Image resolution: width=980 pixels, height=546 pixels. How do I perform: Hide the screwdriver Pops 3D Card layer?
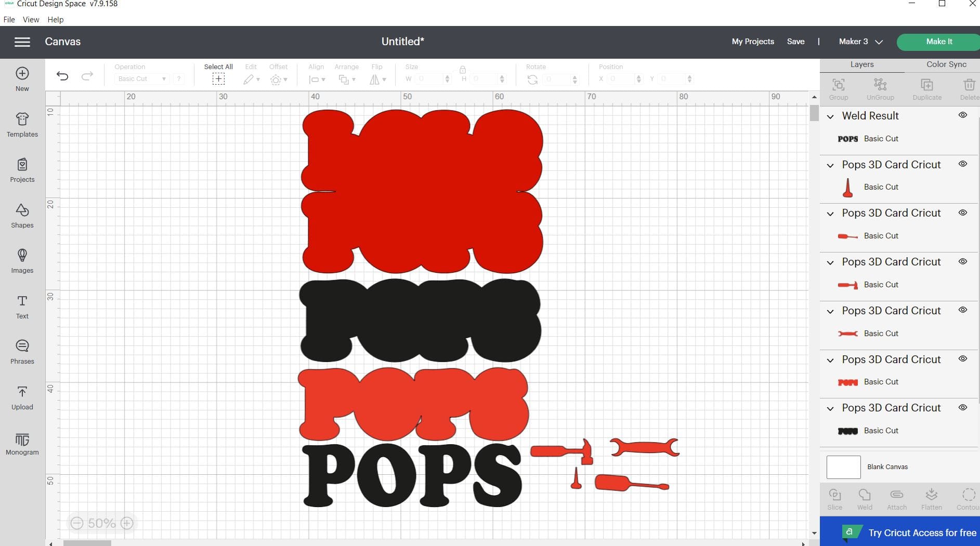coord(963,213)
